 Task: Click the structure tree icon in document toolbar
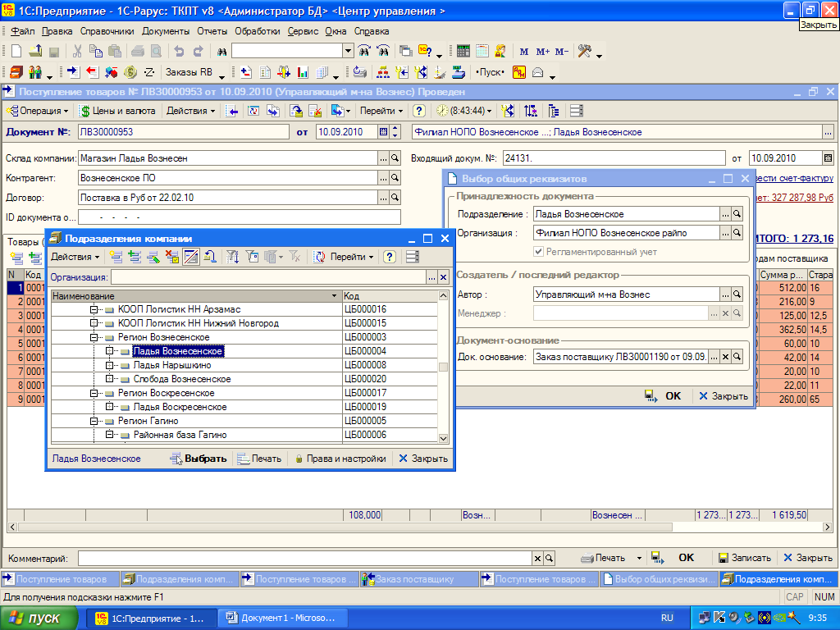[x=554, y=111]
